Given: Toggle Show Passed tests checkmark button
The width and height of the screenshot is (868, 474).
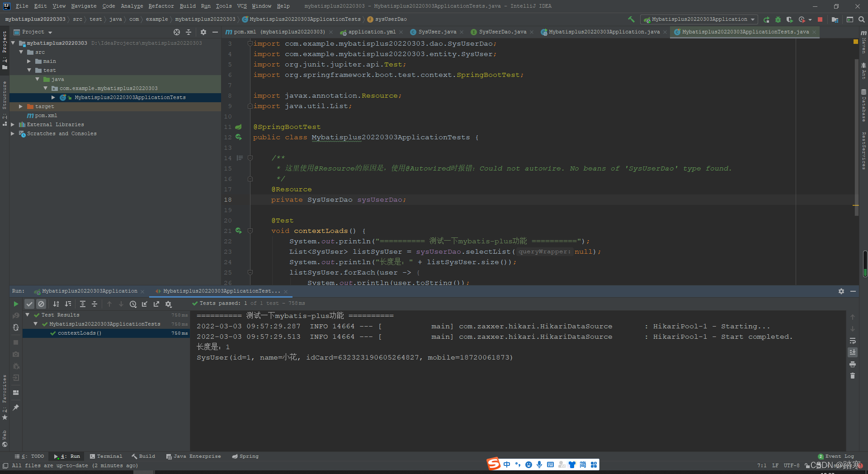Looking at the screenshot, I should pos(29,304).
